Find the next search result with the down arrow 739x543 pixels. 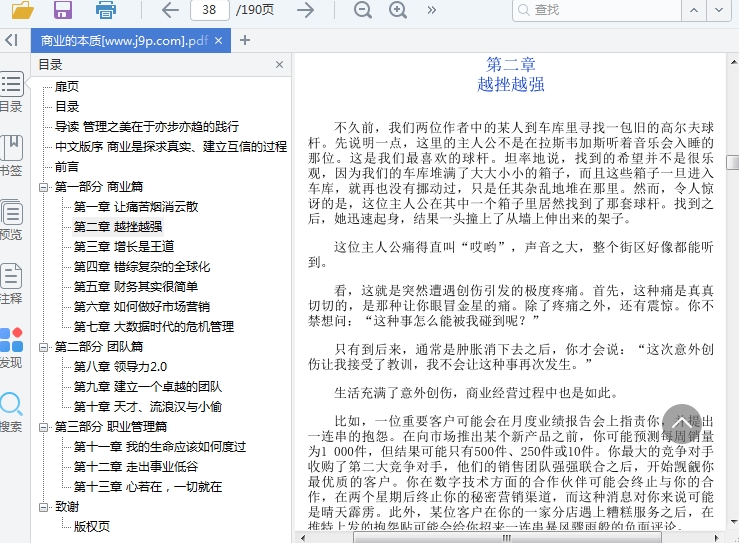click(719, 10)
